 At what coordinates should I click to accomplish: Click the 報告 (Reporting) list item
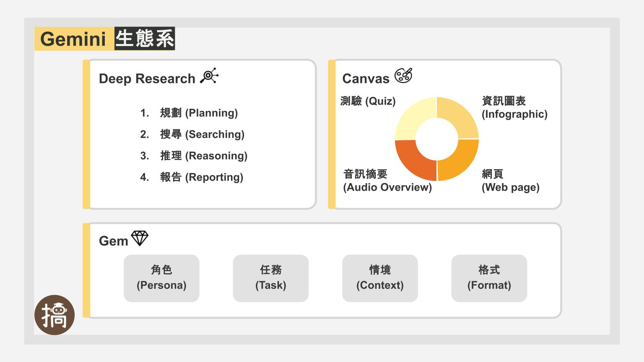[201, 177]
